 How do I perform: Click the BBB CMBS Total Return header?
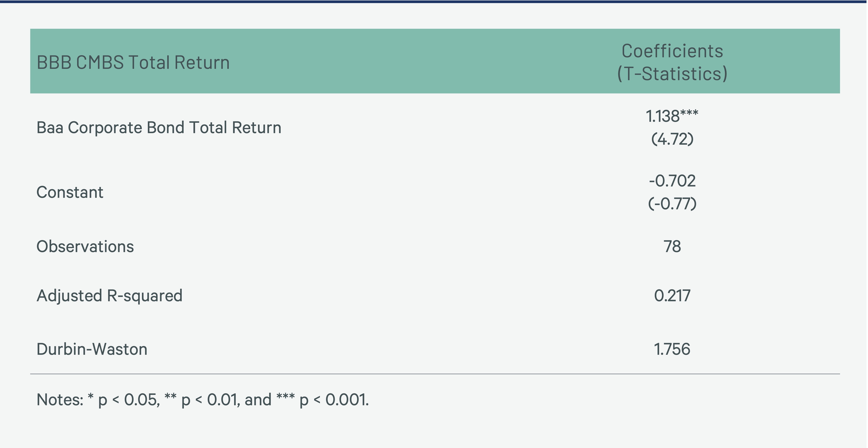(x=133, y=63)
